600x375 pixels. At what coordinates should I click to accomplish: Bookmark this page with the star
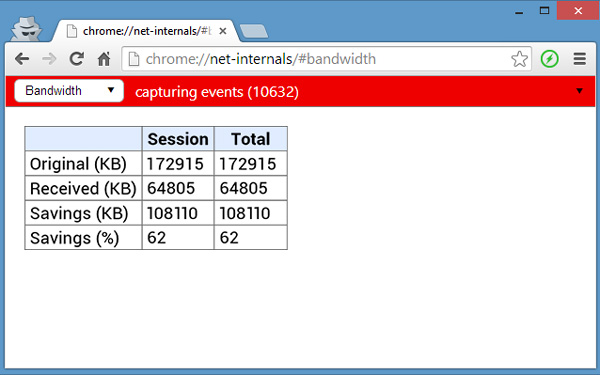coord(519,59)
